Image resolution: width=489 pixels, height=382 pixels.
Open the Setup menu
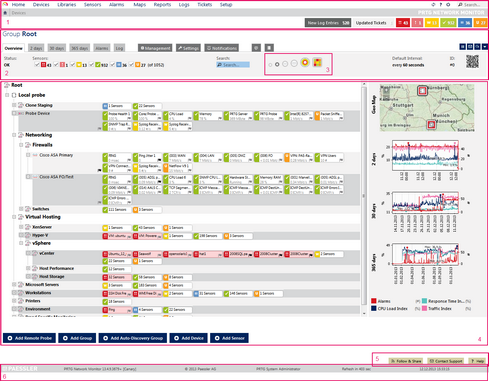pyautogui.click(x=226, y=5)
